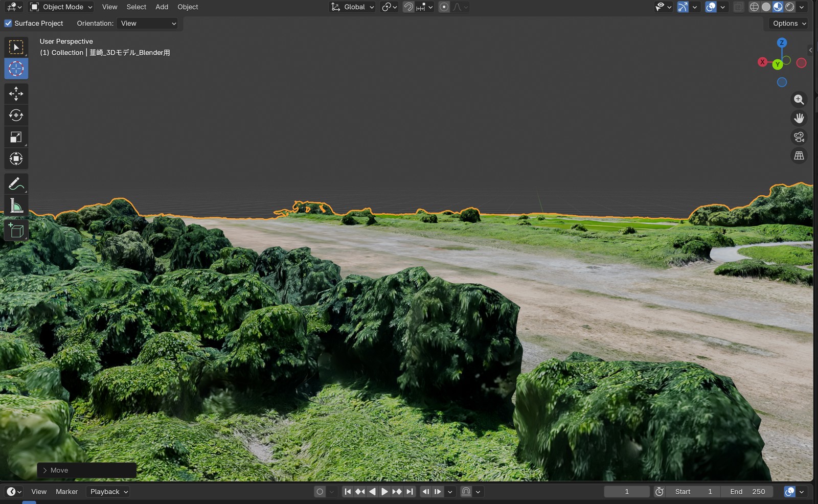Screen dimensions: 818x504
Task: Toggle proportional editing button
Action: (444, 7)
